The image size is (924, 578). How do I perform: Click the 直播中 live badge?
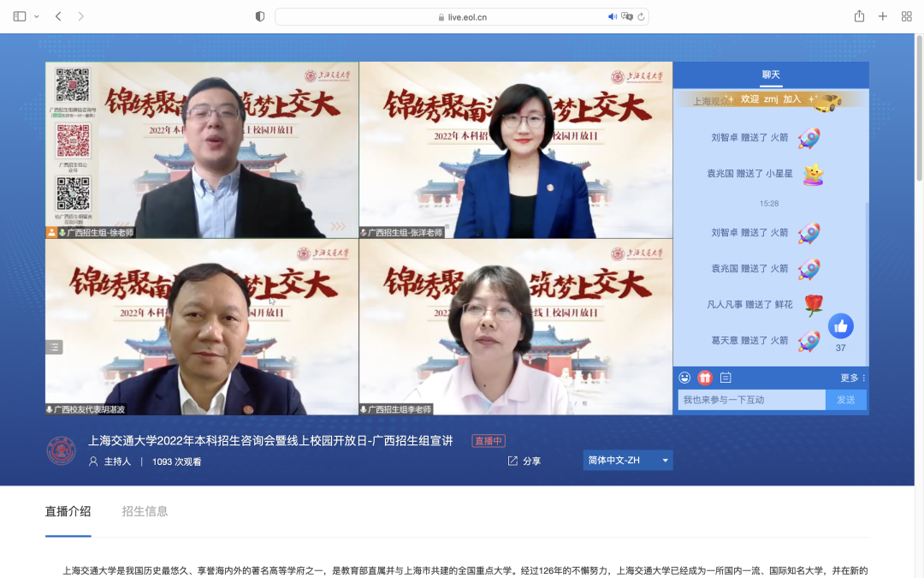click(x=487, y=440)
